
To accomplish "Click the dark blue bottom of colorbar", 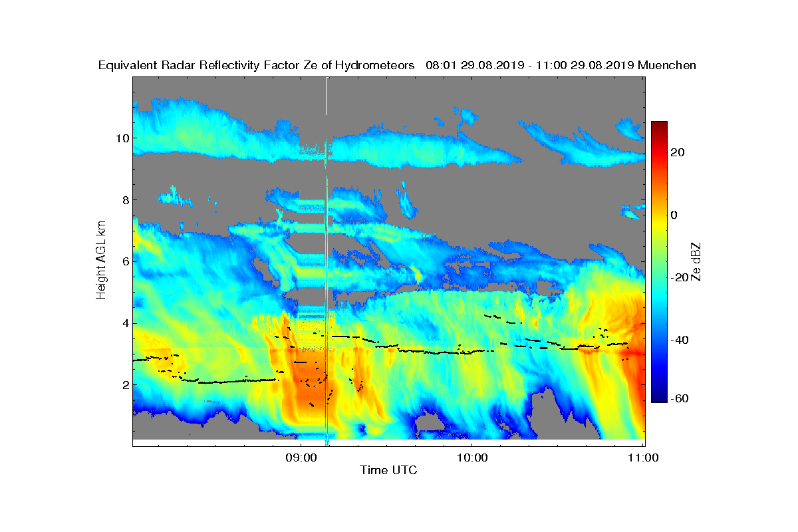I will (x=659, y=397).
